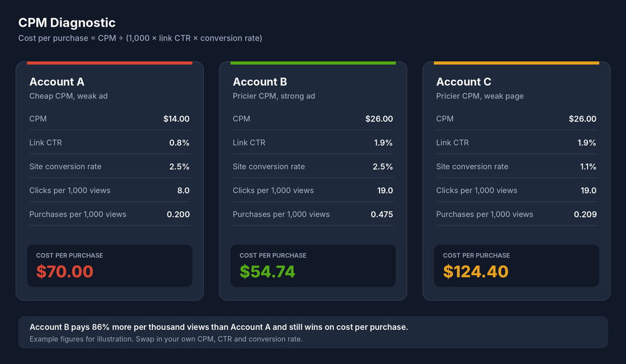Click Account C's Site conversion rate label

click(x=472, y=167)
